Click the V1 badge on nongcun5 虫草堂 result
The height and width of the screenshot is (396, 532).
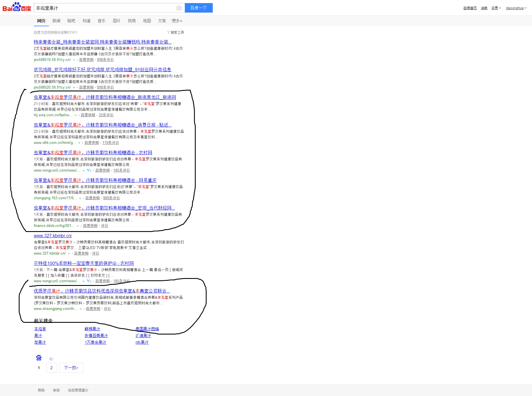(x=89, y=170)
